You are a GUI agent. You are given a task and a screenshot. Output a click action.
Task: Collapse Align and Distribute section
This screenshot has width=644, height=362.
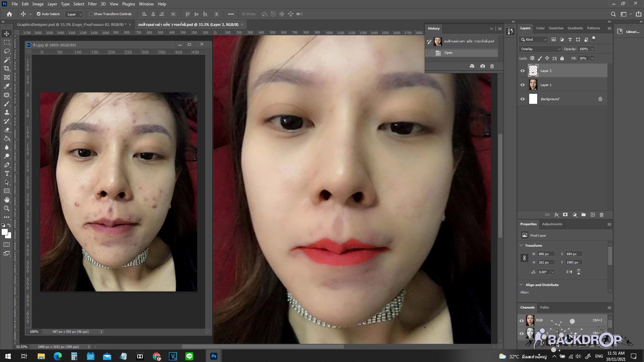521,285
